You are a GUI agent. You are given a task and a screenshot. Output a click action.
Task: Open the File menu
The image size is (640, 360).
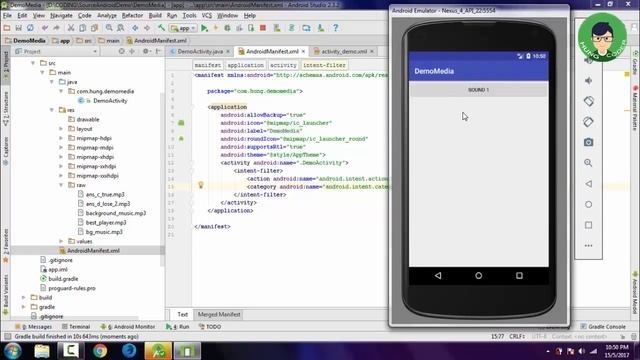click(7, 16)
